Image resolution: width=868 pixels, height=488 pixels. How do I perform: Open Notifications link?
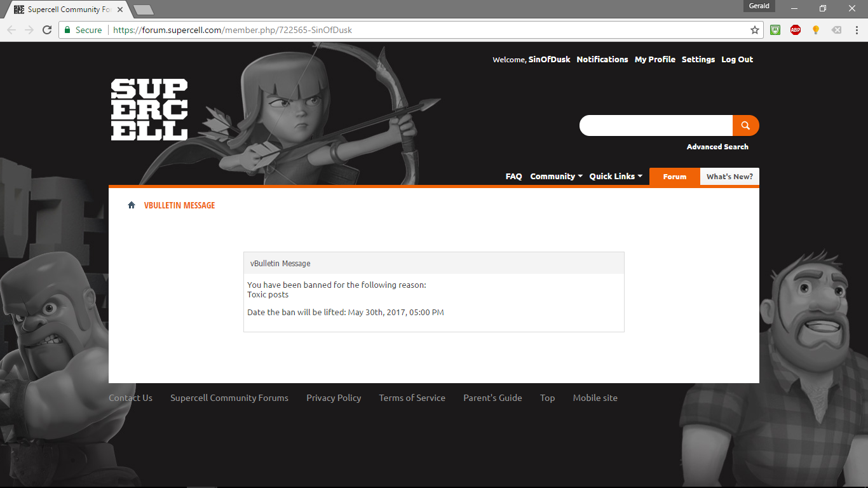point(602,59)
